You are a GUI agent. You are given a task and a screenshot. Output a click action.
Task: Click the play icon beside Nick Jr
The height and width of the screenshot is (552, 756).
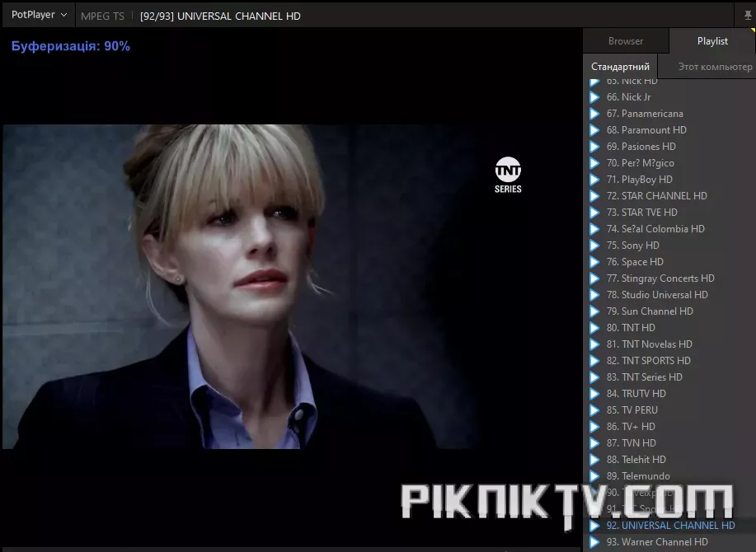pyautogui.click(x=594, y=97)
